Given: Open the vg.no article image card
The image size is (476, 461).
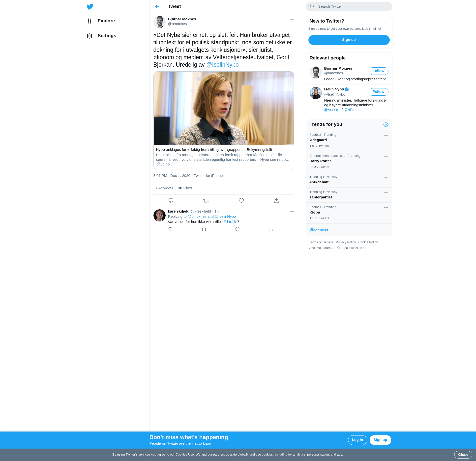Looking at the screenshot, I should 224,108.
